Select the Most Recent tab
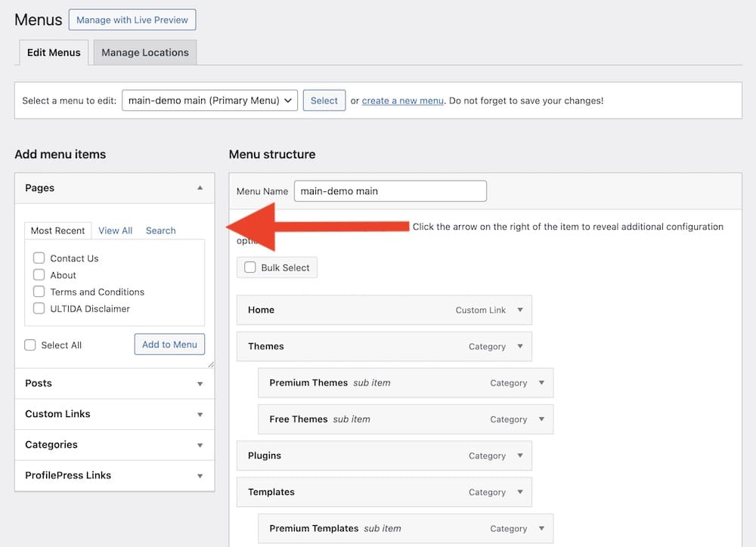The image size is (756, 547). (58, 230)
